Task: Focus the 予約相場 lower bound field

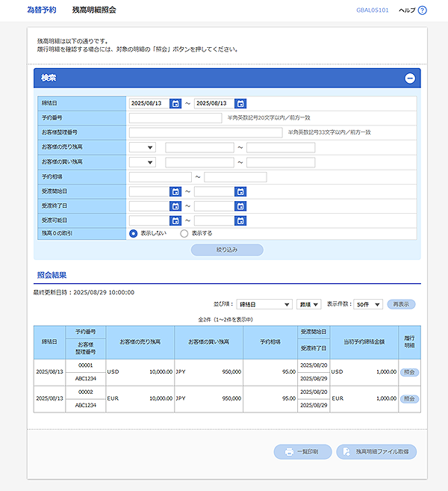Action: tap(161, 177)
